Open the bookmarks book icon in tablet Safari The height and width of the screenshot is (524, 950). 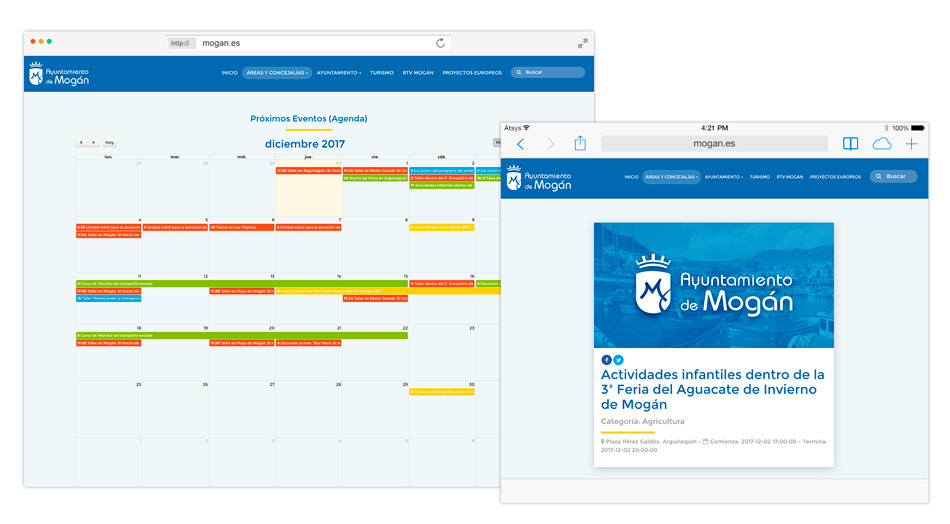pos(850,144)
